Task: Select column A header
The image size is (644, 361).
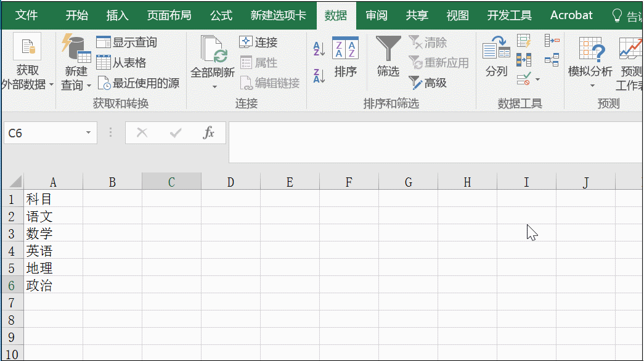Action: point(54,182)
